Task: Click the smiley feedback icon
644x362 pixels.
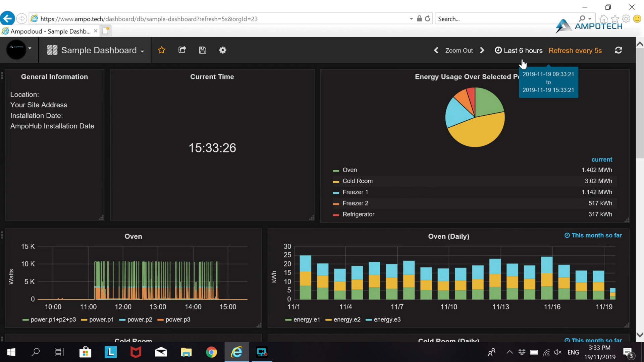Action: (637, 19)
